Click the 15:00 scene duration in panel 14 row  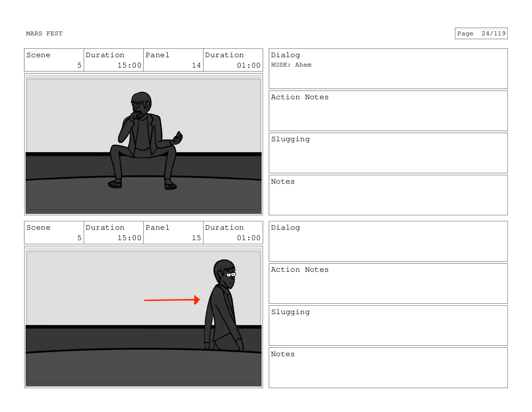pos(129,65)
